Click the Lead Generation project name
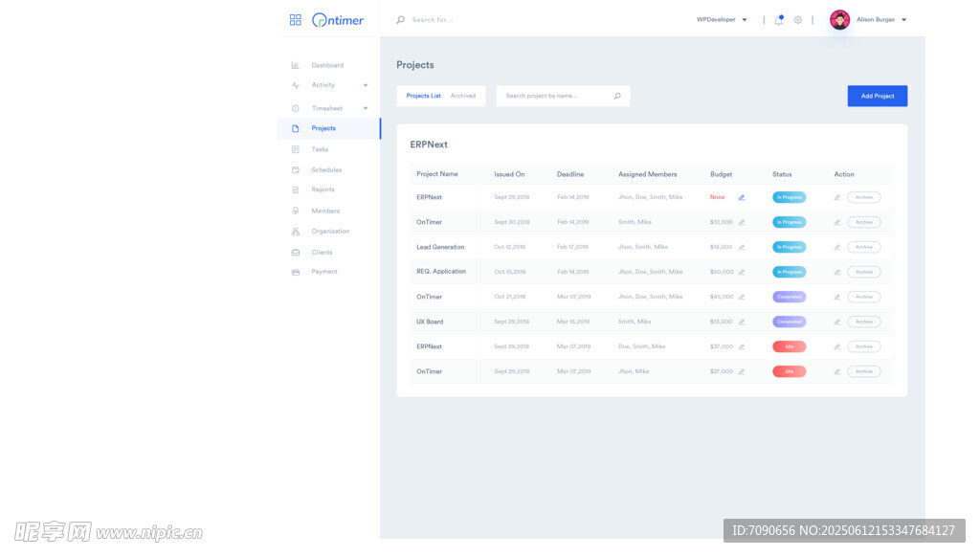This screenshot has height=557, width=980. (440, 247)
